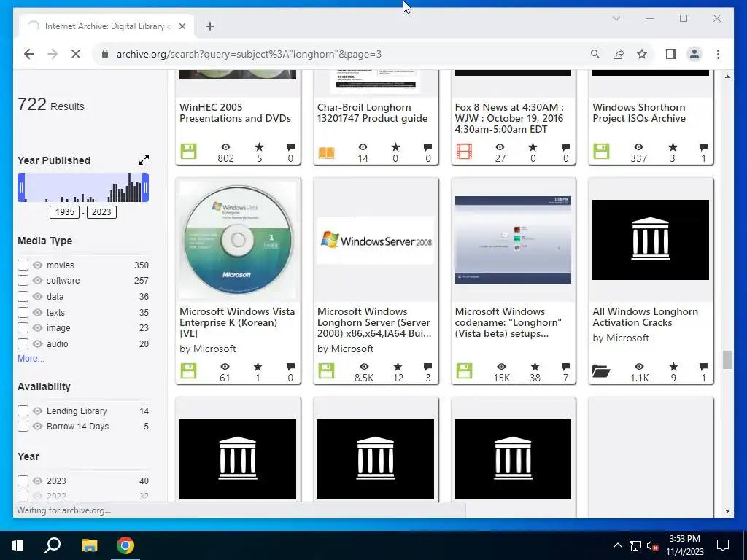This screenshot has width=747, height=560.
Task: Check the Borrow 14 Days filter
Action: (23, 426)
